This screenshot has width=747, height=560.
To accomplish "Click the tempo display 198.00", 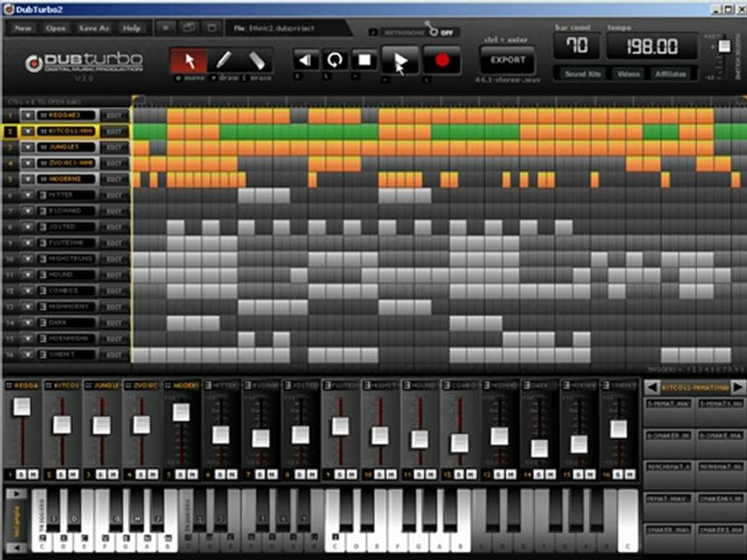I will pyautogui.click(x=652, y=47).
